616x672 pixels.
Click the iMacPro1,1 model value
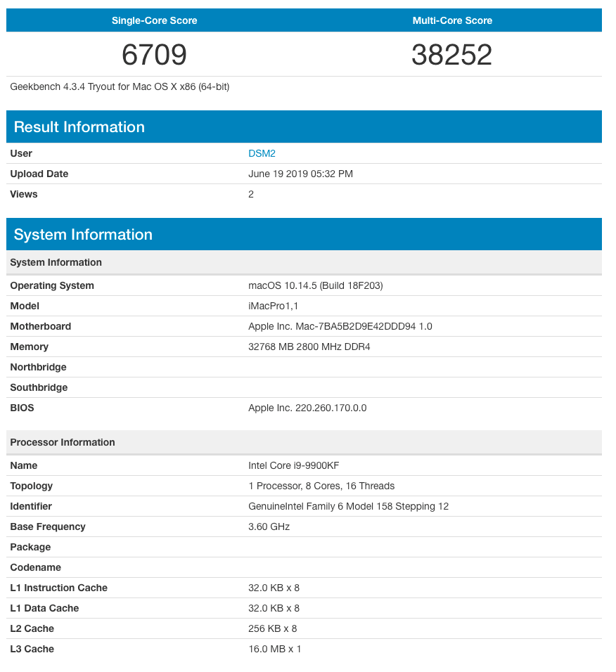pos(273,306)
